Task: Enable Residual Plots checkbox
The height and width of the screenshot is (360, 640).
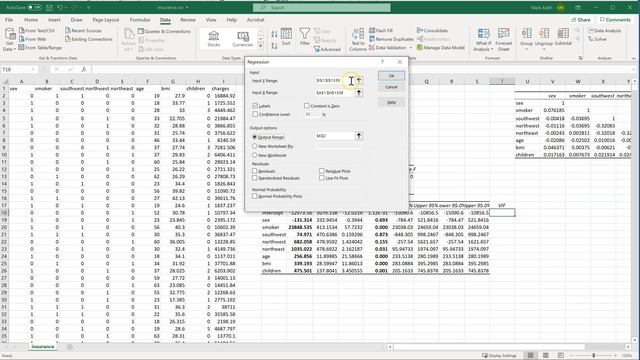Action: [322, 171]
